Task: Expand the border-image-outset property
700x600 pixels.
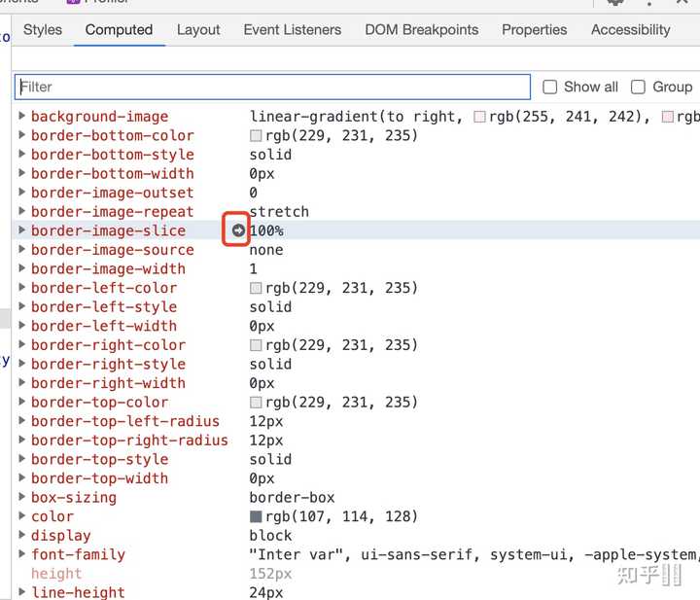Action: [21, 192]
